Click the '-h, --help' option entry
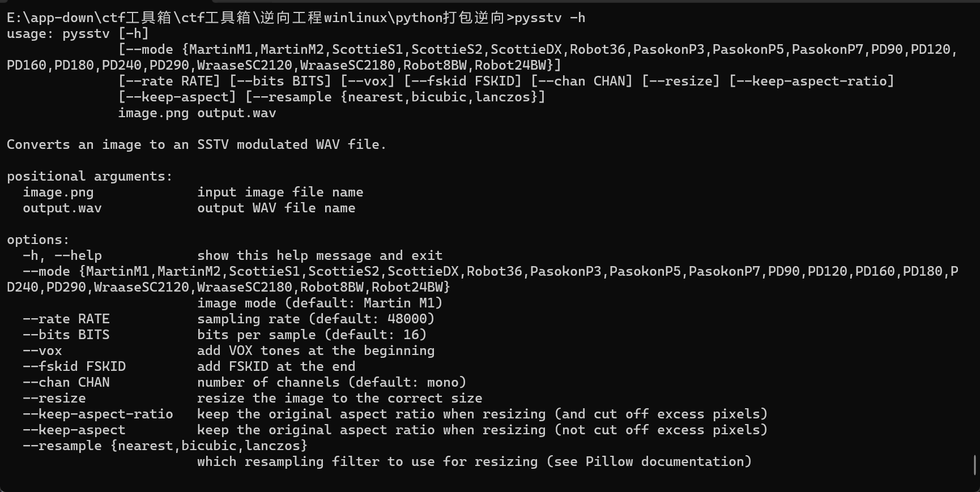The image size is (980, 492). point(62,255)
